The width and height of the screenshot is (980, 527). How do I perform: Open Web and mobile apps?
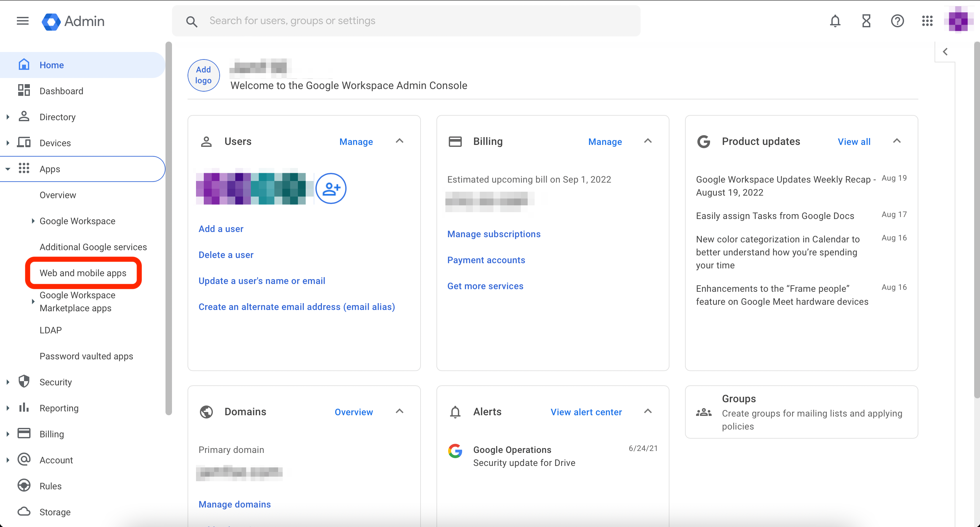83,273
